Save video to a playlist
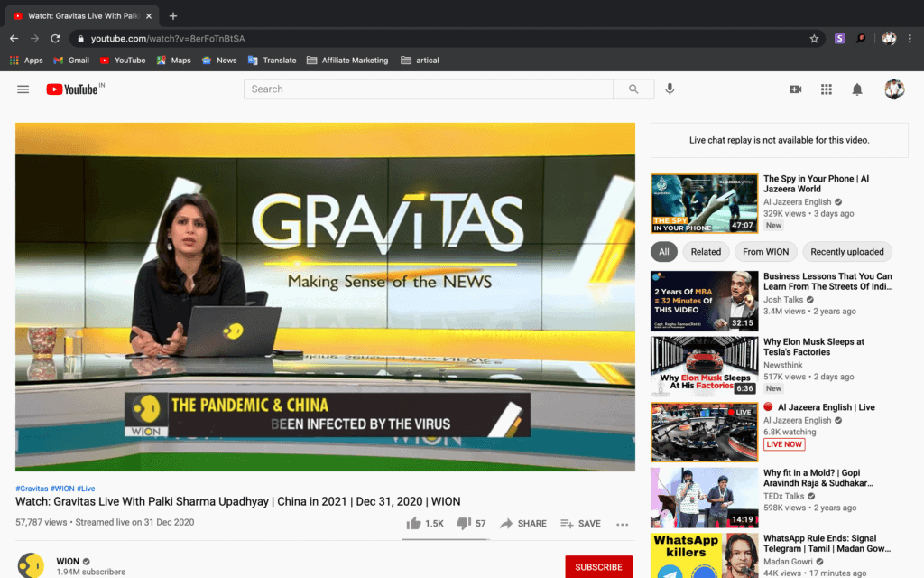Image resolution: width=924 pixels, height=578 pixels. coord(580,523)
